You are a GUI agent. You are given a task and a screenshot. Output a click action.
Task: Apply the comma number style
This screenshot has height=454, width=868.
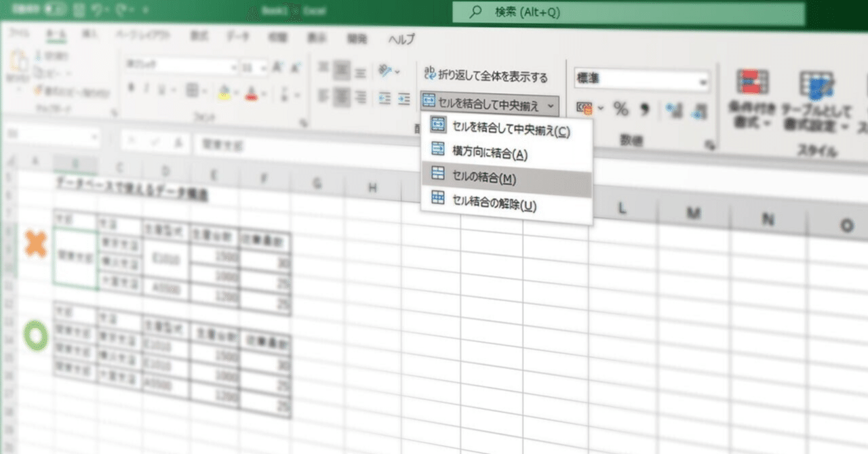tap(645, 108)
